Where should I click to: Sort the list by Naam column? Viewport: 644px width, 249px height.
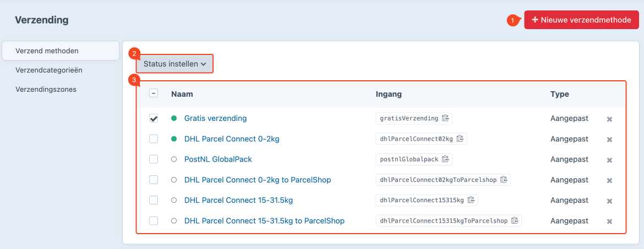(182, 94)
